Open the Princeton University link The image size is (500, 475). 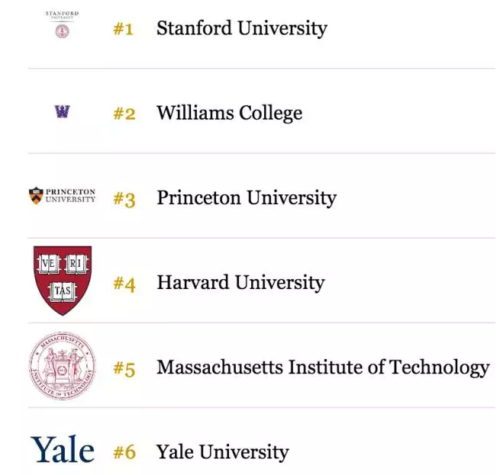pyautogui.click(x=247, y=198)
